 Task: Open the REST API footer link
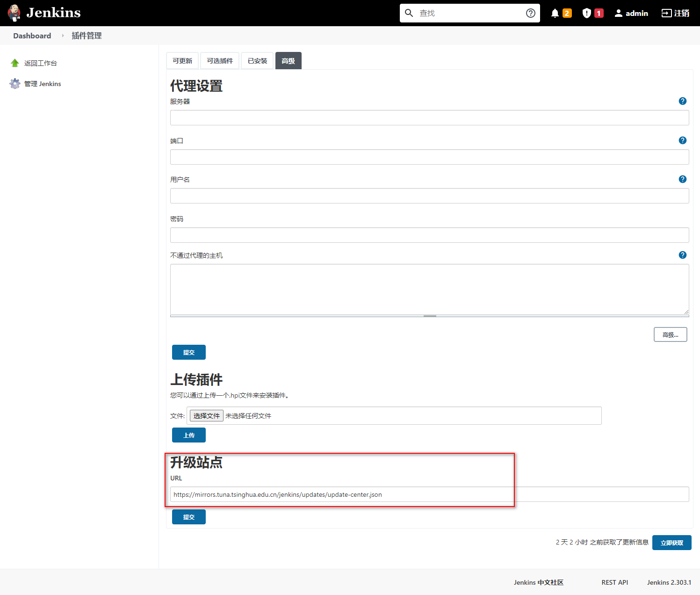pyautogui.click(x=615, y=582)
